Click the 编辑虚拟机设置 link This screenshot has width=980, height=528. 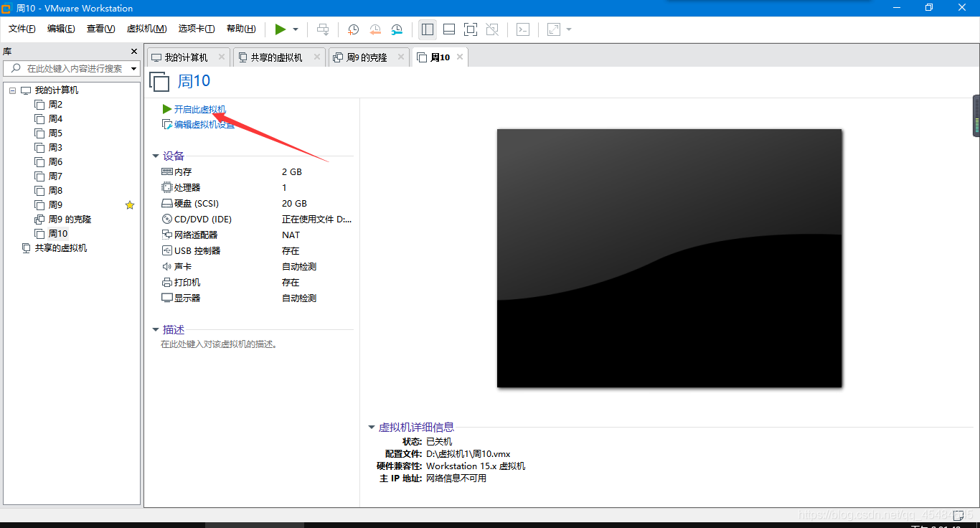click(204, 124)
